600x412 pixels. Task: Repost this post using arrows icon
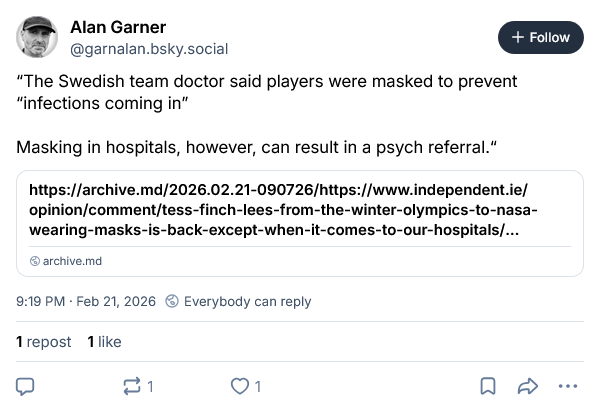pyautogui.click(x=131, y=386)
